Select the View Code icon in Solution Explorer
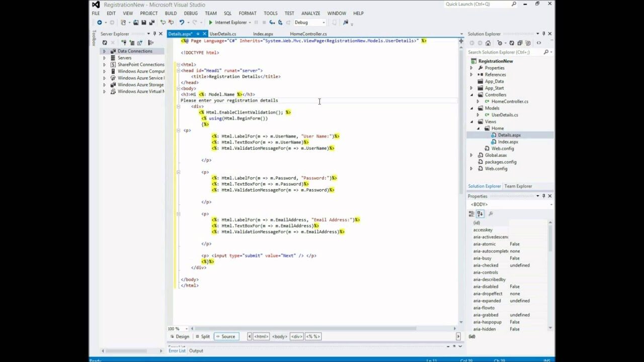 click(539, 43)
